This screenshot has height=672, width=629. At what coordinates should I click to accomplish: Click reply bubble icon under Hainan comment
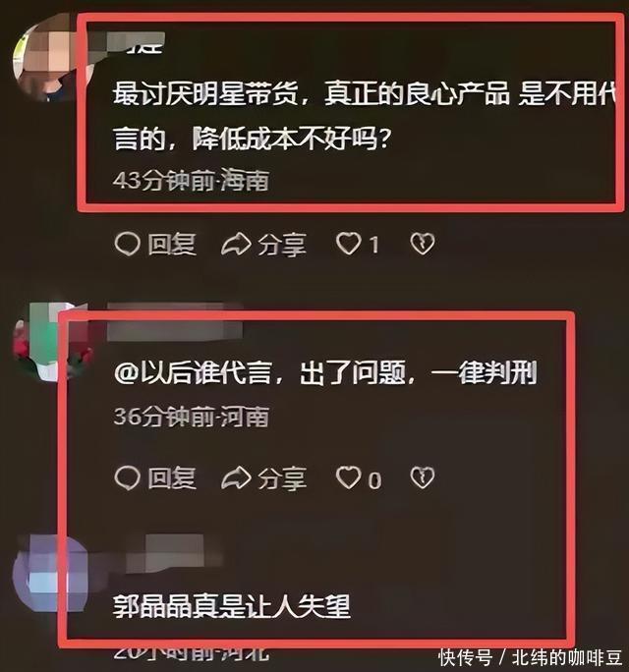tap(128, 245)
